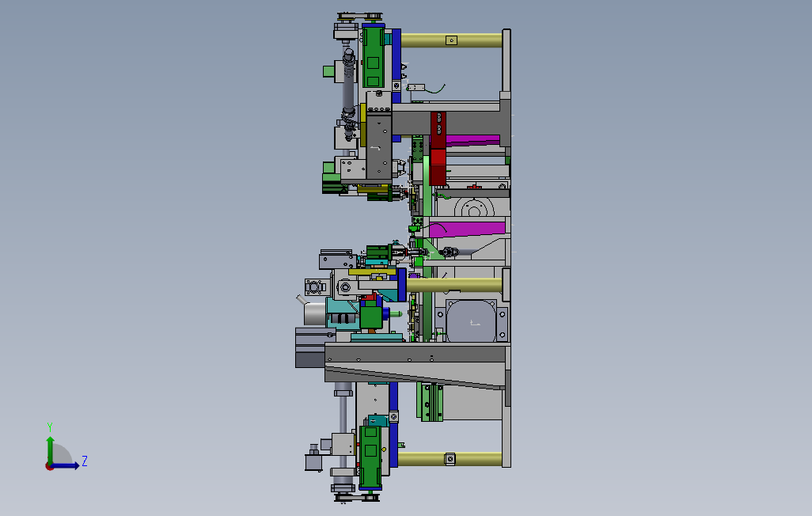Select the green motor at the top
This screenshot has height=516, width=812.
pyautogui.click(x=373, y=56)
